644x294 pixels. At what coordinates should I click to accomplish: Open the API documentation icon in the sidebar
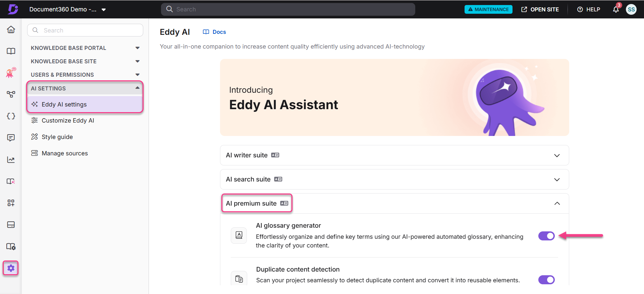(11, 116)
